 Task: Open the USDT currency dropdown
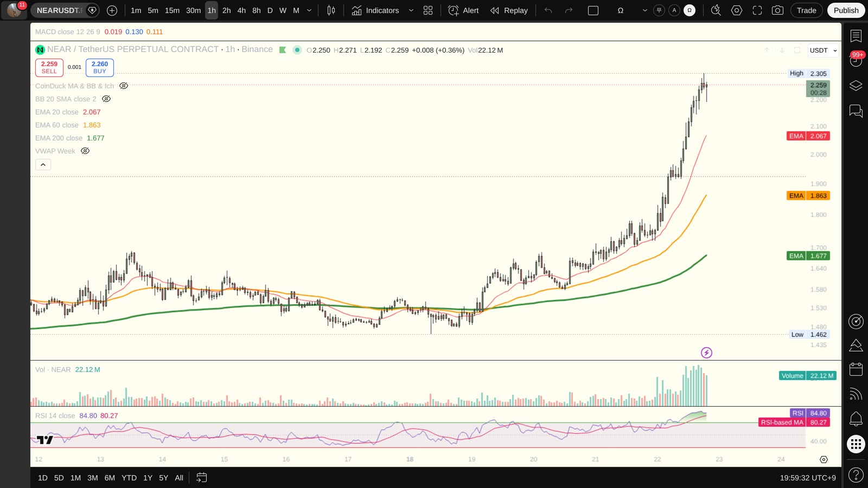(823, 50)
